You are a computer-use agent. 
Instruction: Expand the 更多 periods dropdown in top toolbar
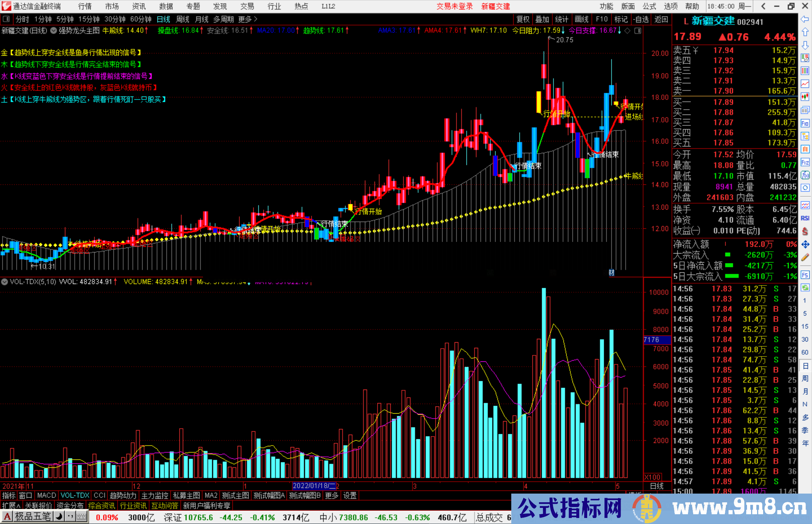click(248, 19)
